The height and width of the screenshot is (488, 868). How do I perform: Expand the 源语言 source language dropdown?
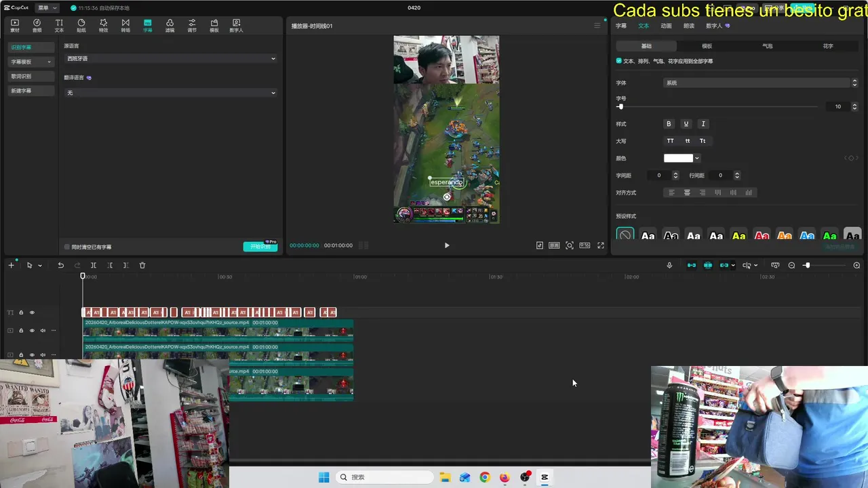[170, 59]
